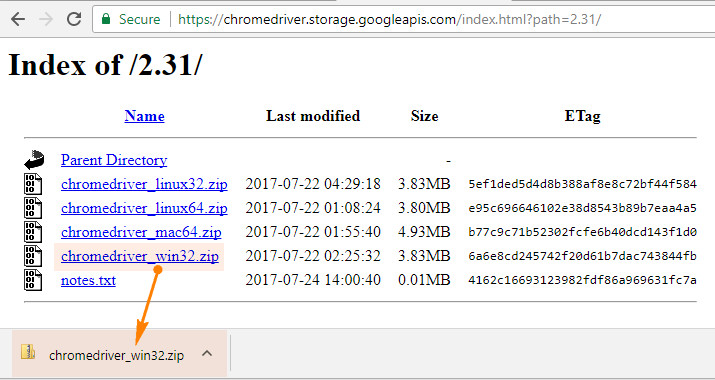Open the downloaded chromedriver_win32.zip item
Image resolution: width=715 pixels, height=380 pixels.
coord(116,355)
